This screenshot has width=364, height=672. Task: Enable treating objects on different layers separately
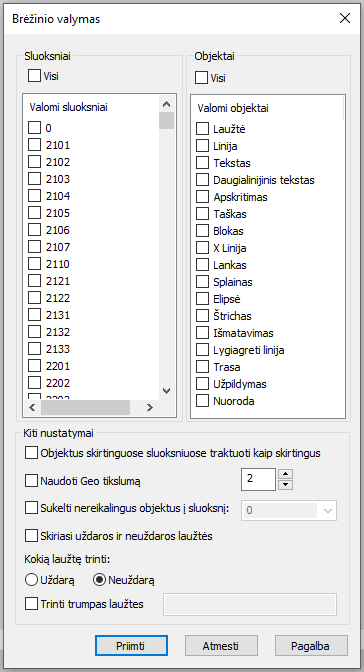tap(31, 453)
